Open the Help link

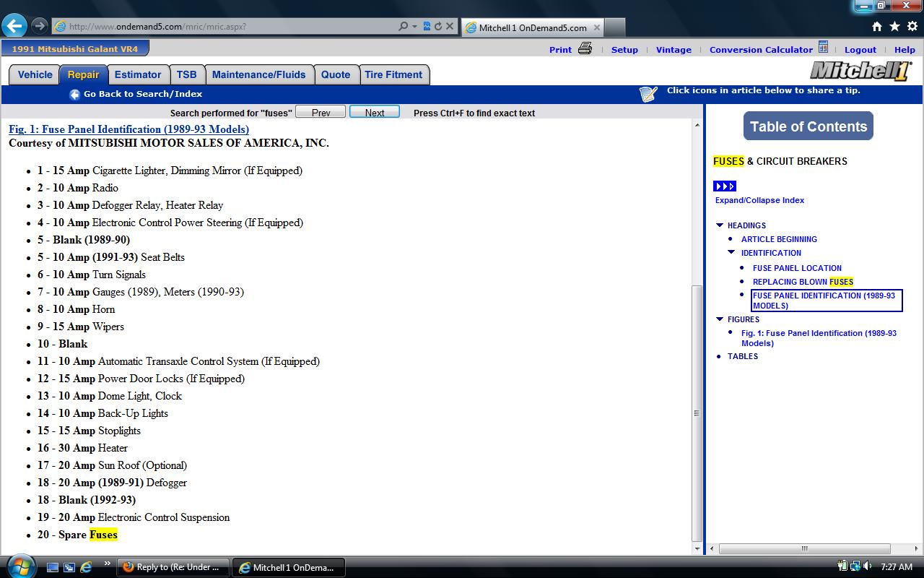click(x=905, y=50)
